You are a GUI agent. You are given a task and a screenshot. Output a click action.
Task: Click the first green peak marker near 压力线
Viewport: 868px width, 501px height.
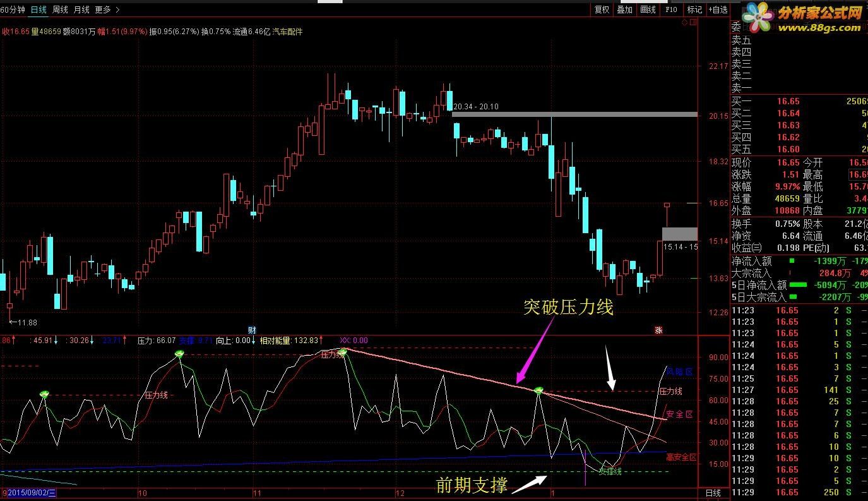(x=44, y=394)
